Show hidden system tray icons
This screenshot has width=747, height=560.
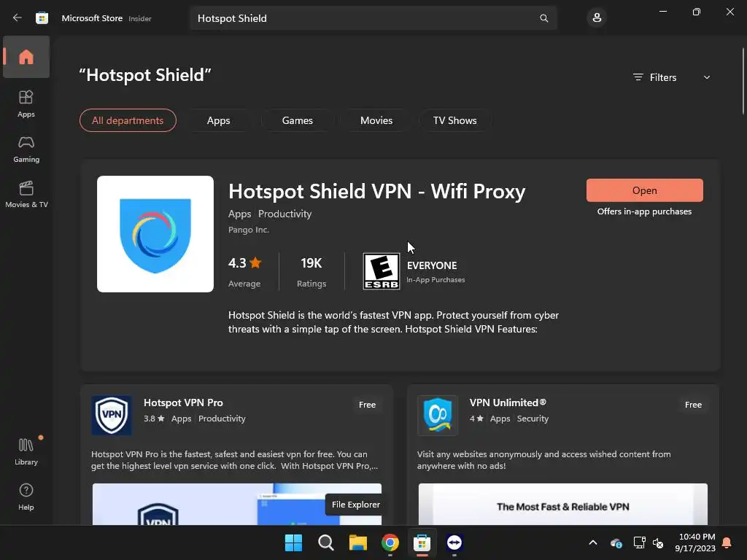tap(593, 542)
